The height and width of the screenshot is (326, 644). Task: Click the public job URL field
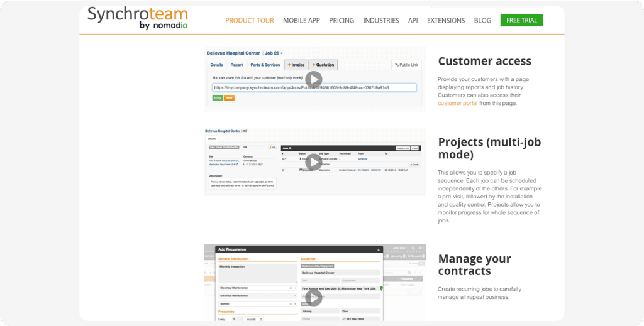coord(314,88)
